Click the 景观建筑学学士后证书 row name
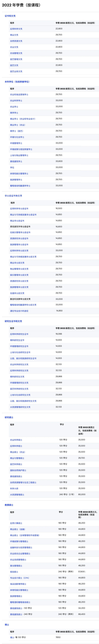 tap(20, 227)
